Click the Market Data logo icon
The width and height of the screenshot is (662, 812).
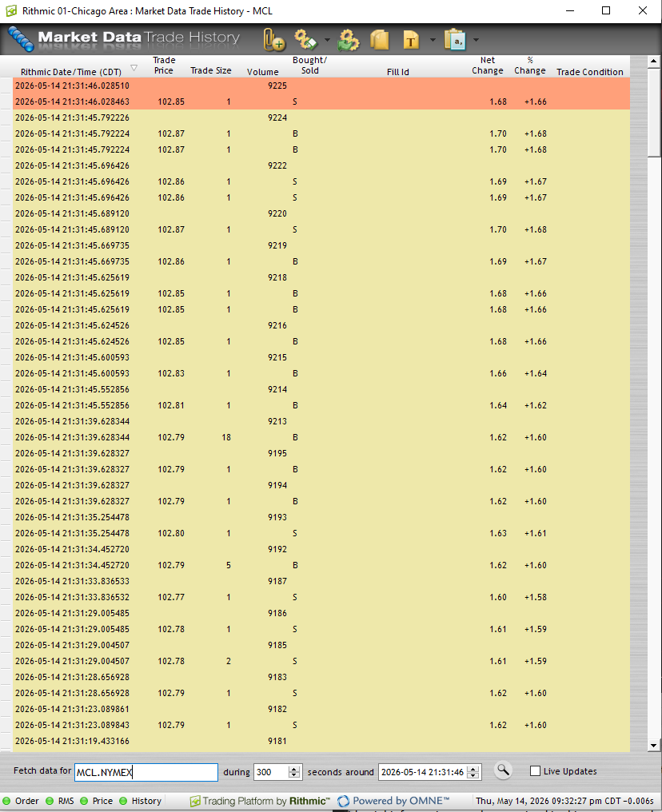click(22, 39)
